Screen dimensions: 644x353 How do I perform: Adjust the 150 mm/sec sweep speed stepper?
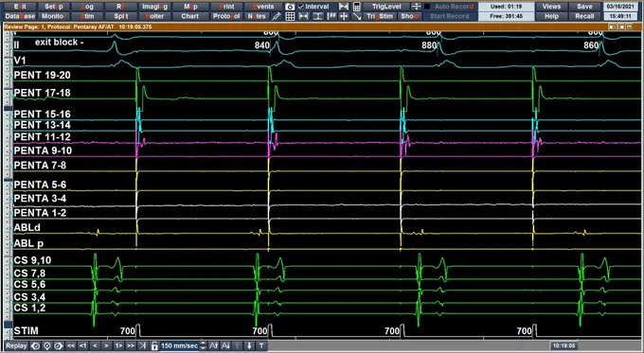click(203, 346)
